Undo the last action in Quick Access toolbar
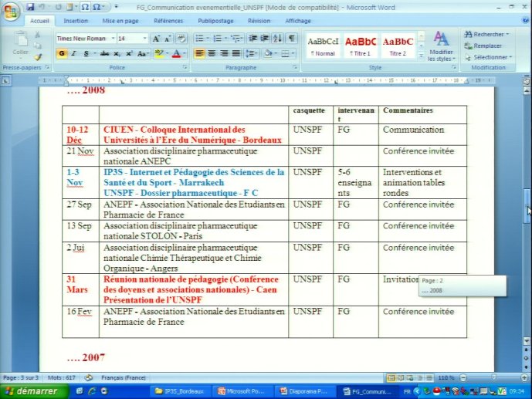 pyautogui.click(x=42, y=7)
